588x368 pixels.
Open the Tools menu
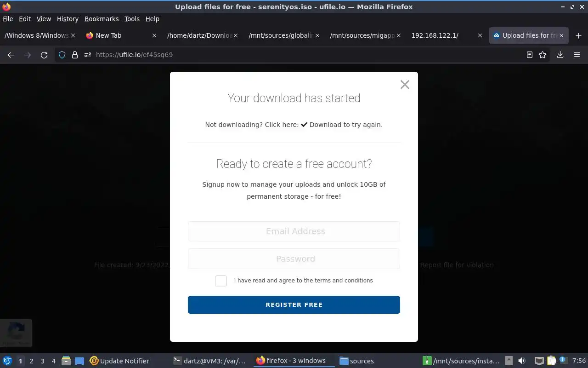(x=132, y=19)
